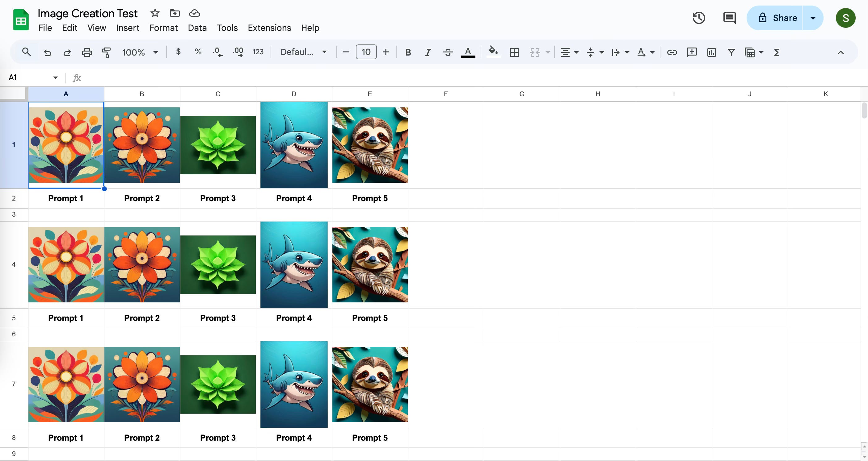Undo the last action

click(48, 52)
